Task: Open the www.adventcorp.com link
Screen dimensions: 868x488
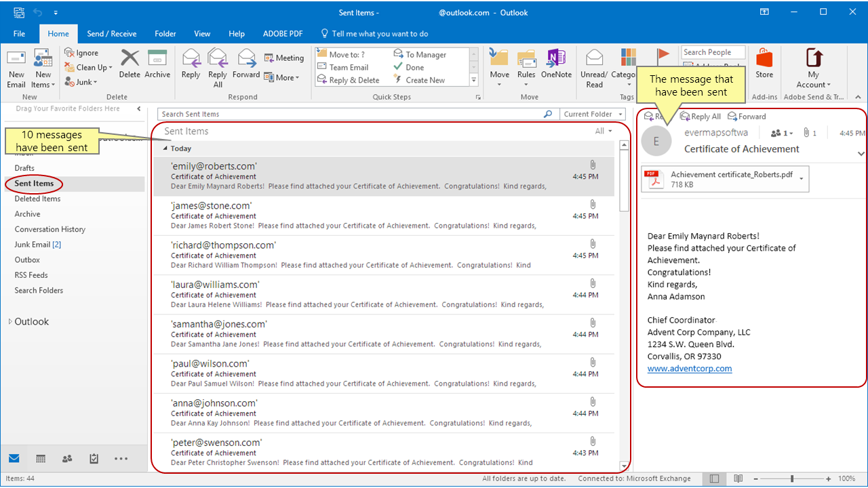Action: tap(690, 368)
